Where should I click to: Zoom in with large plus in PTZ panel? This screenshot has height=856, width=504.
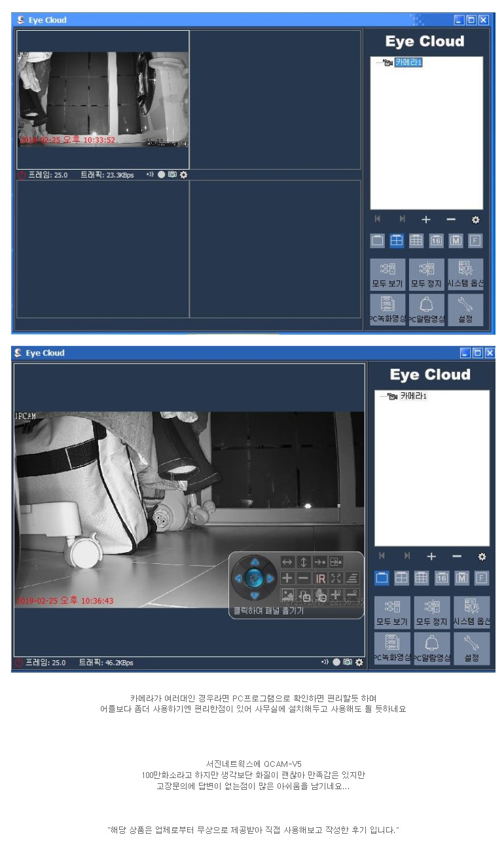click(287, 578)
